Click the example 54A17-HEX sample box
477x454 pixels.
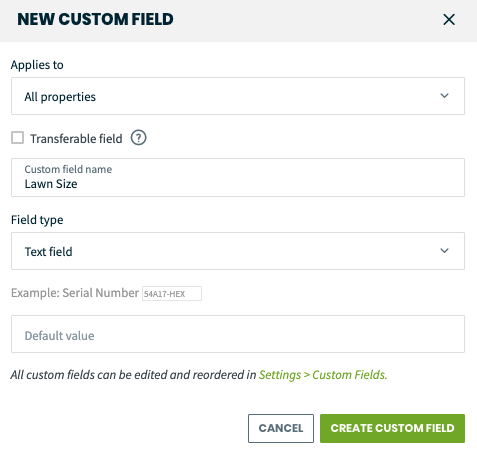(x=172, y=294)
